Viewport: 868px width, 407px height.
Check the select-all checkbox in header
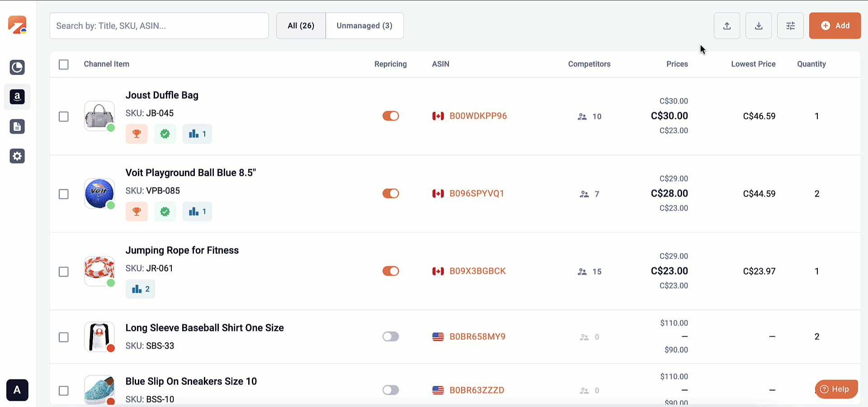click(64, 65)
